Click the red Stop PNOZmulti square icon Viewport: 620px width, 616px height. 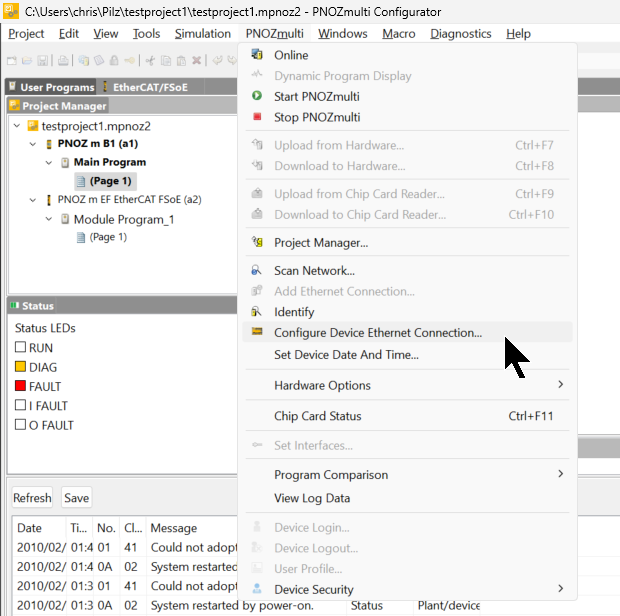point(257,117)
